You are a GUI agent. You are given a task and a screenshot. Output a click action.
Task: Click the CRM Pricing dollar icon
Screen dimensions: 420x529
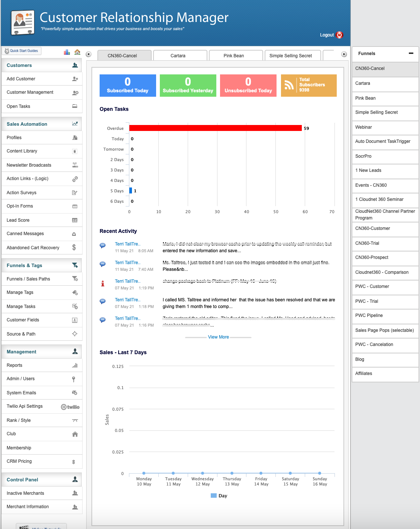pos(74,462)
